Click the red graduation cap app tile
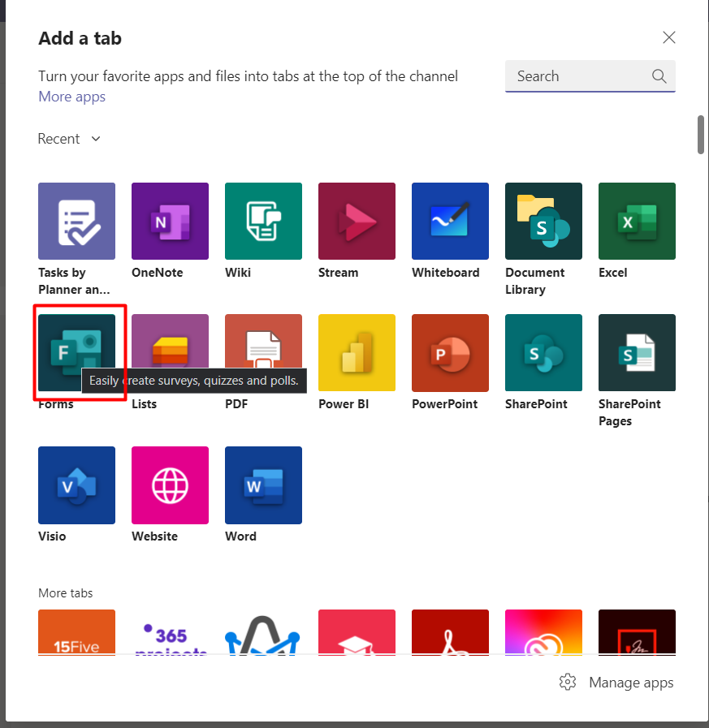Viewport: 709px width, 728px height. point(357,632)
